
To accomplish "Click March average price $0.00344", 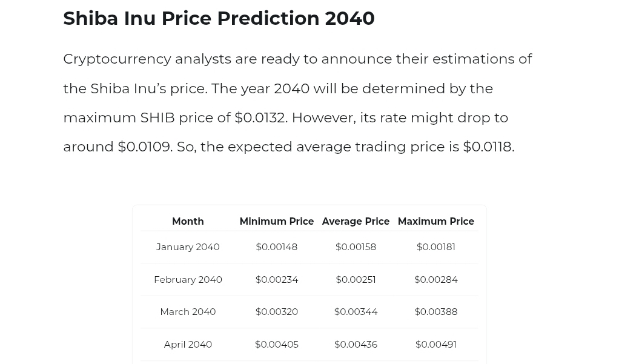I will pos(356,312).
